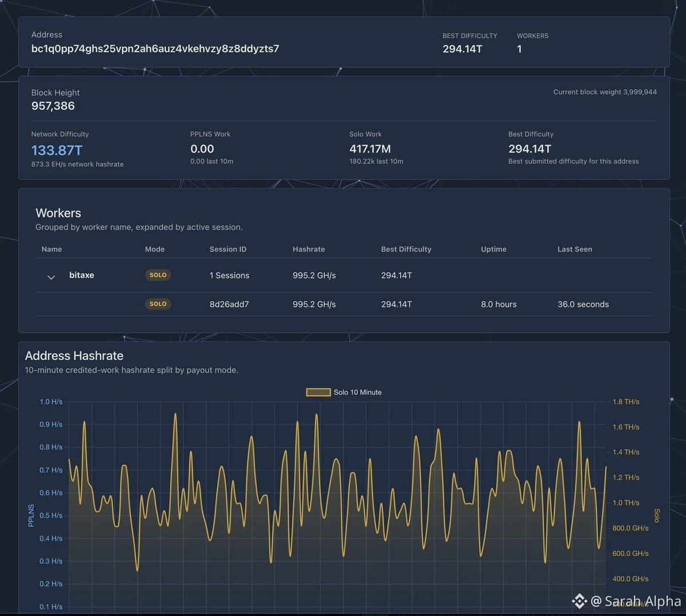Toggle the Solo 10 Minute legend swatch

(x=318, y=392)
